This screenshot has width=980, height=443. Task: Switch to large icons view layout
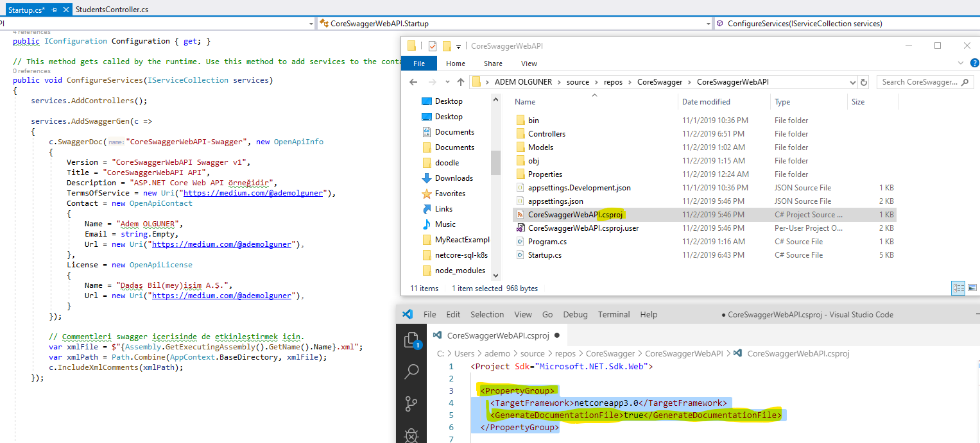972,288
